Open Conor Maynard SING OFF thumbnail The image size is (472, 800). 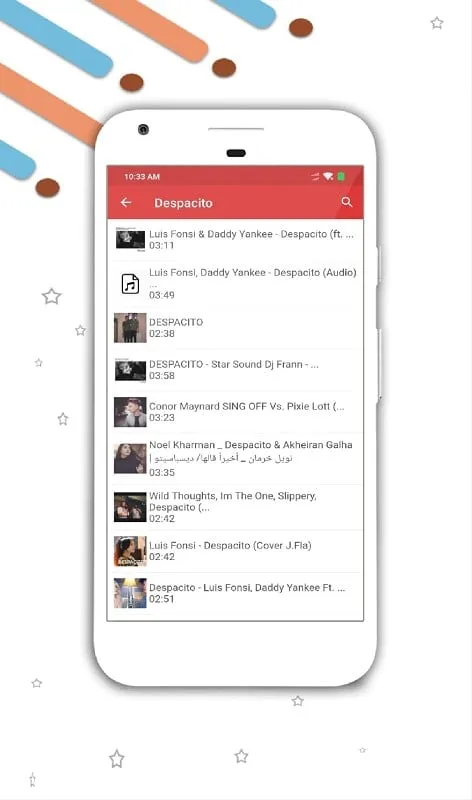[130, 412]
